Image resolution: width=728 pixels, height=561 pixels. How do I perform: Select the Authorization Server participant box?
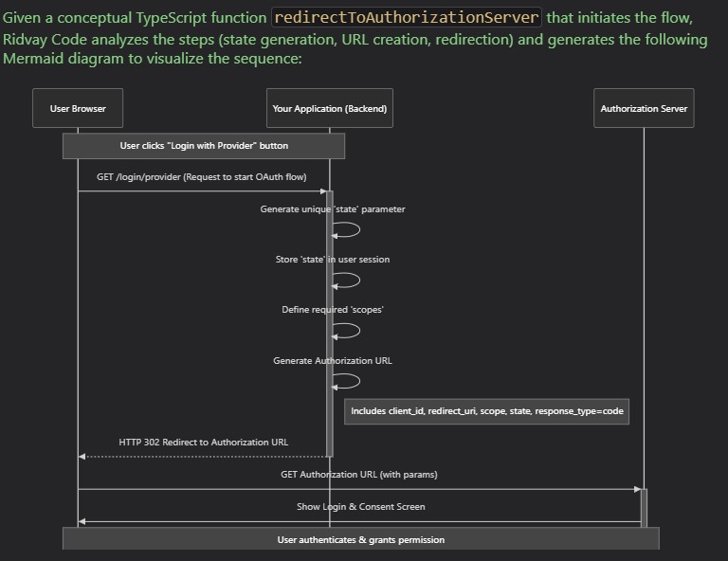[x=644, y=108]
